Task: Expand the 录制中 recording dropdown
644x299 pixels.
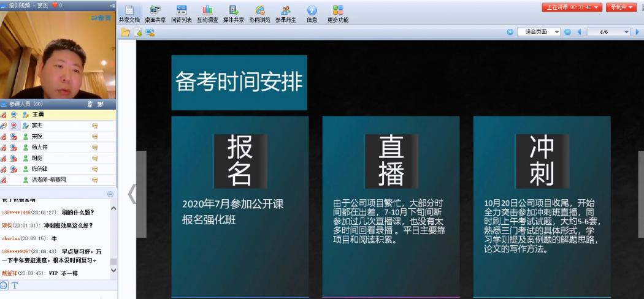Action: coord(621,7)
